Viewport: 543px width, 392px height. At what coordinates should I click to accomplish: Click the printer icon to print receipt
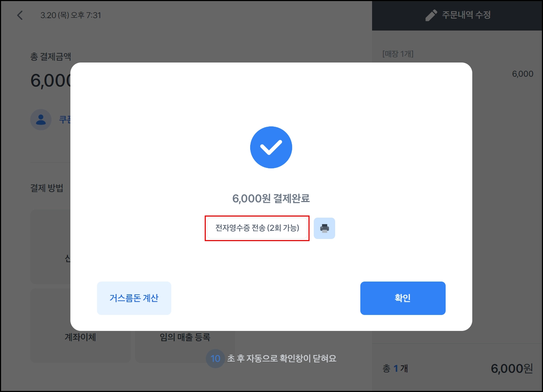[324, 228]
